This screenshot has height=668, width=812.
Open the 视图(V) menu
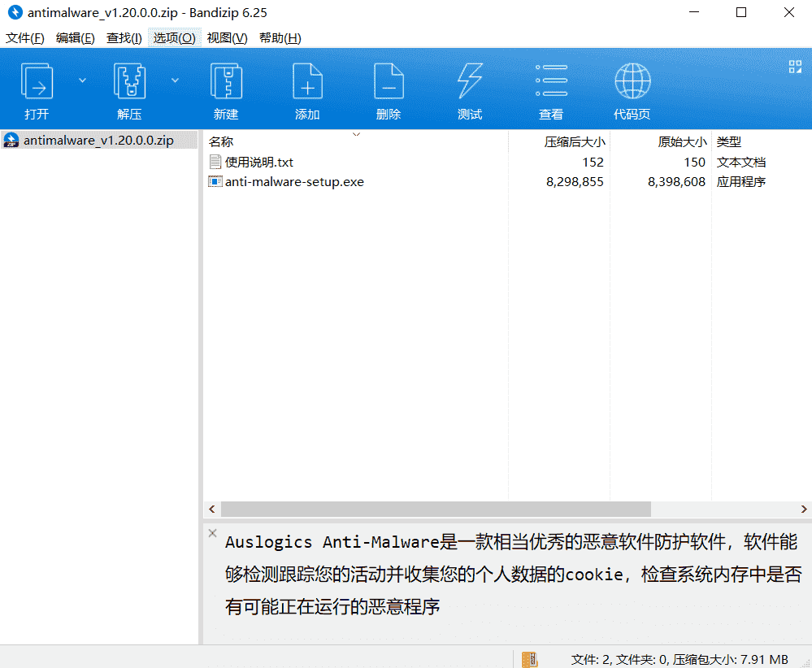pos(227,38)
